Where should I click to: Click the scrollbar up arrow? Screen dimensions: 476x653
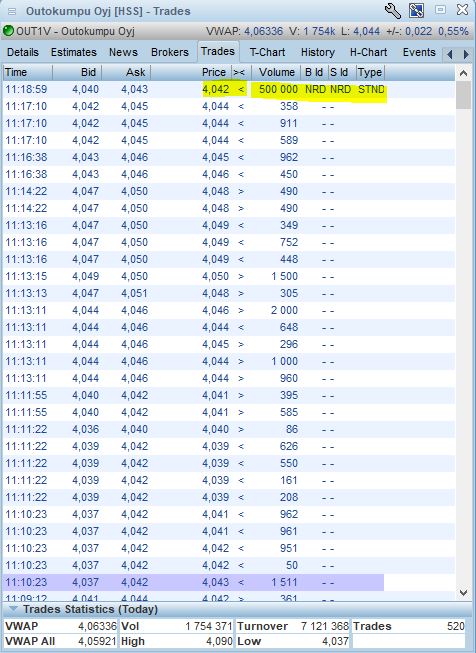[463, 73]
